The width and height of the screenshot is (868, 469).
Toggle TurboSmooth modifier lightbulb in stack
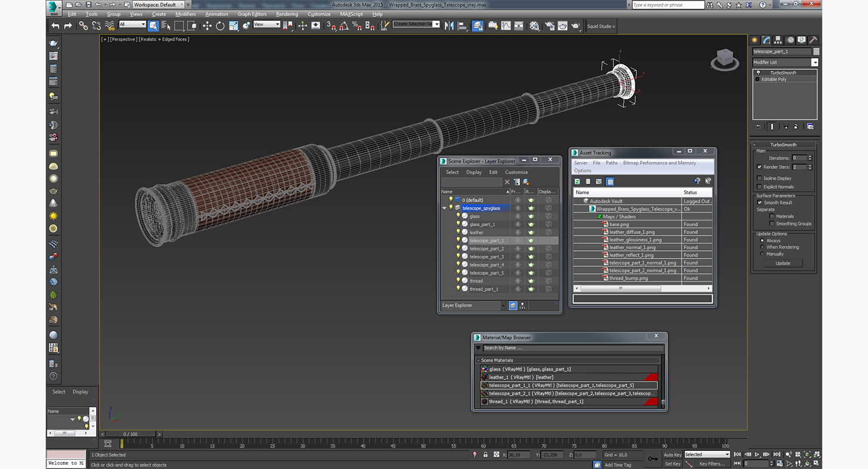[x=758, y=73]
